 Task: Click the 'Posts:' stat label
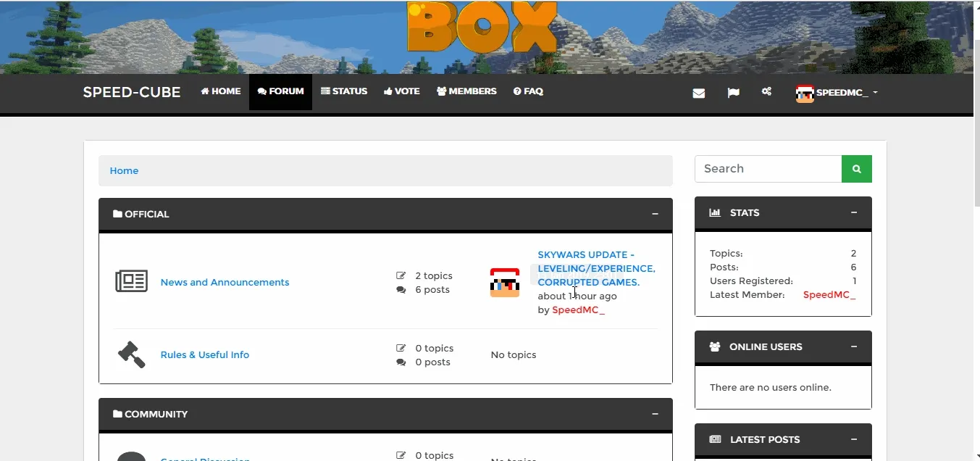724,267
